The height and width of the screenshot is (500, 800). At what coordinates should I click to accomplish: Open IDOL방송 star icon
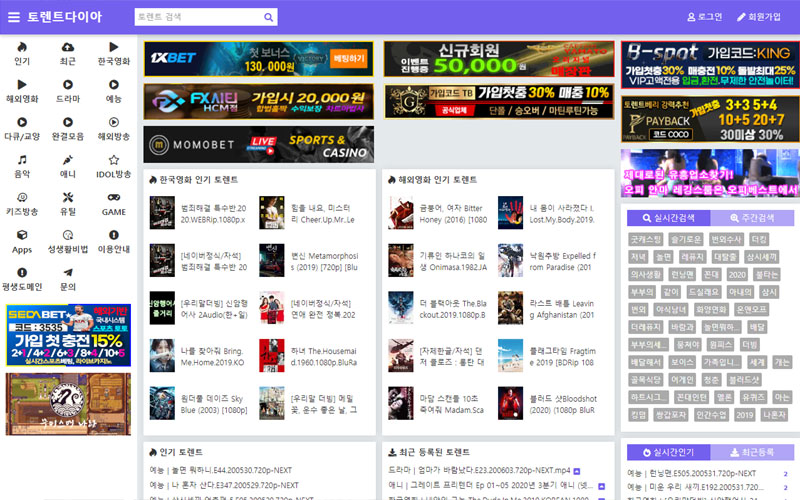coord(113,160)
